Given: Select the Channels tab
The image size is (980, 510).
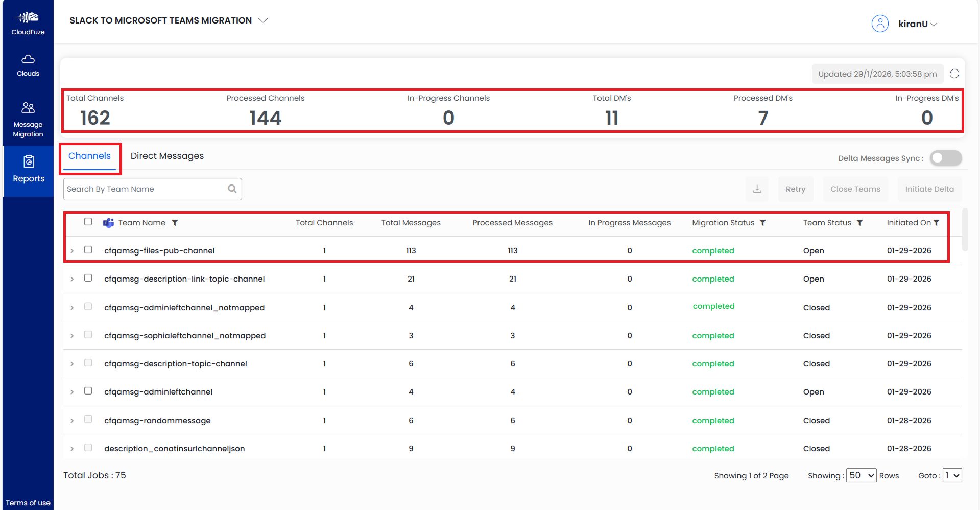Looking at the screenshot, I should pyautogui.click(x=89, y=156).
